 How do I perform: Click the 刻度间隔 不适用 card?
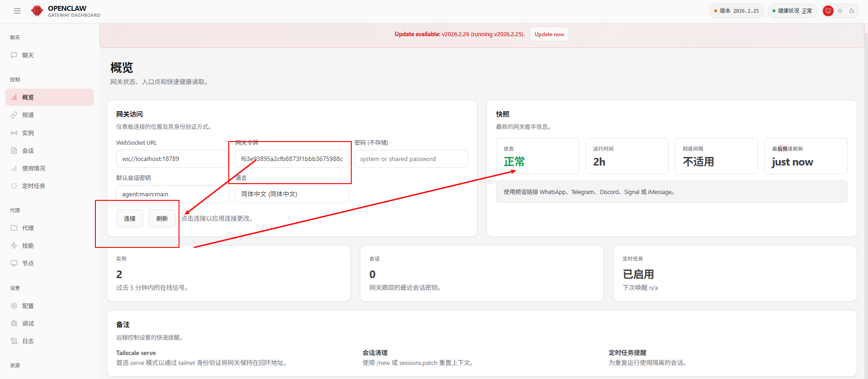pyautogui.click(x=717, y=156)
